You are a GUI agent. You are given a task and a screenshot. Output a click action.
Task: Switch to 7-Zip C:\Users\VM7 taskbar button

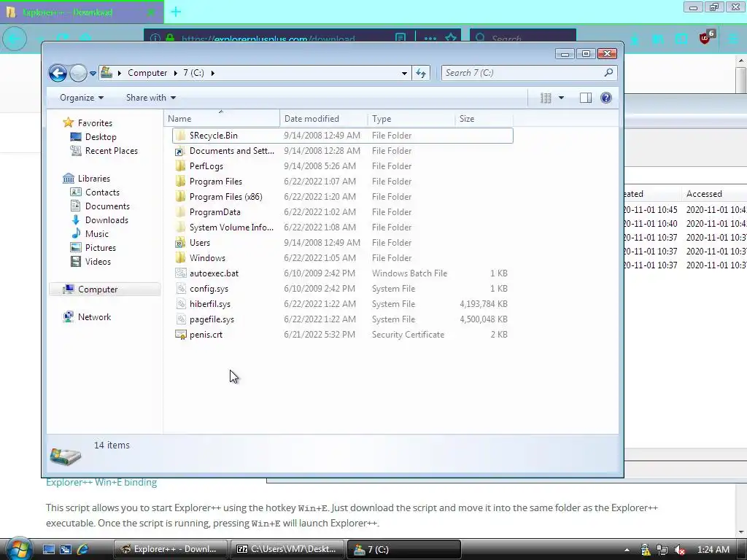click(x=287, y=549)
